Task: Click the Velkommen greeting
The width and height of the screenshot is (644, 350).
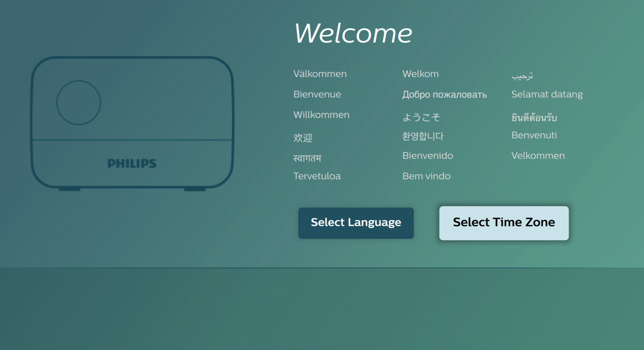Action: point(538,156)
